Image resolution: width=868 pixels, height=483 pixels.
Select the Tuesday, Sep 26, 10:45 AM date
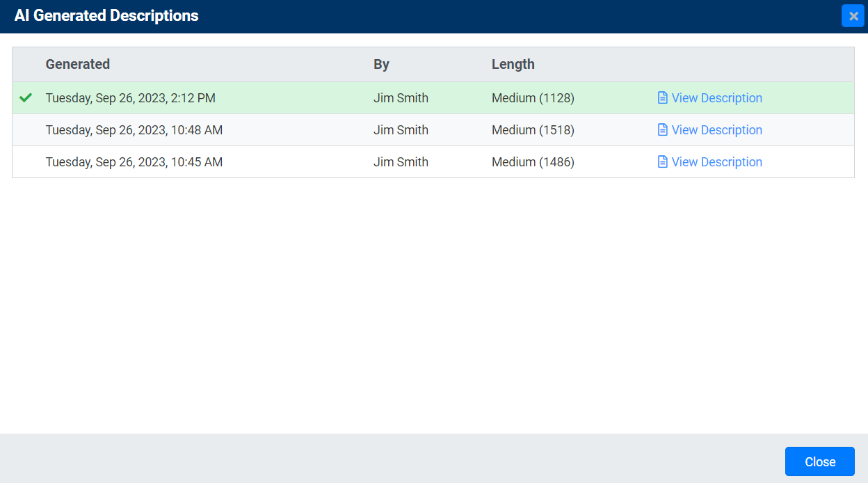tap(134, 162)
